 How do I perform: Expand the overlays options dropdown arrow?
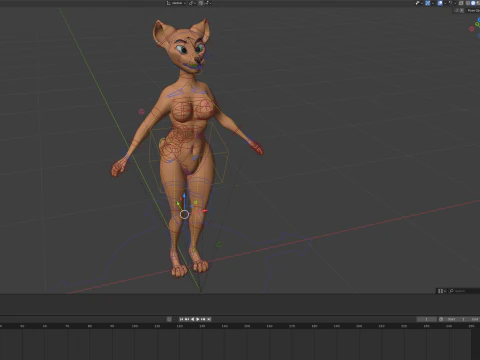point(445,3)
